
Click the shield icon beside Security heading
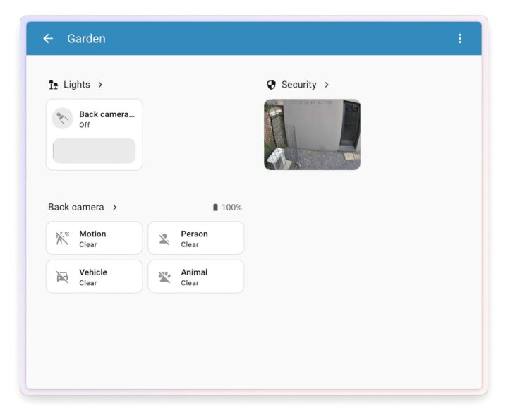pos(272,85)
